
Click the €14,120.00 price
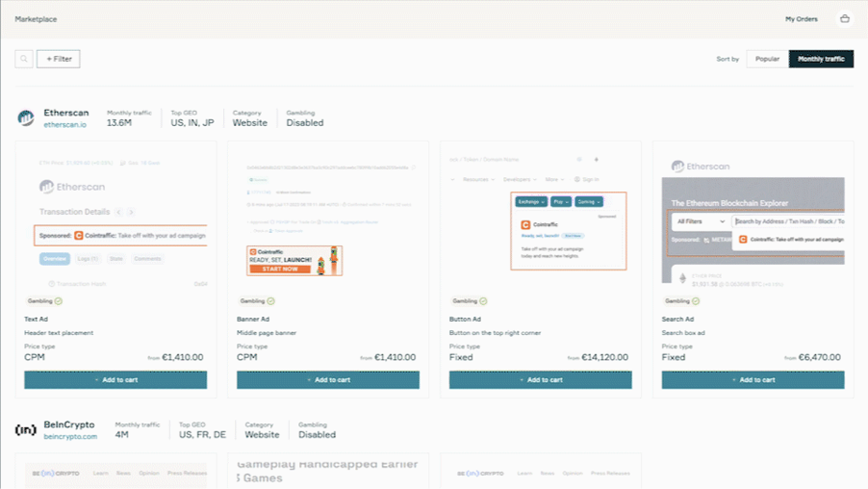tap(604, 357)
